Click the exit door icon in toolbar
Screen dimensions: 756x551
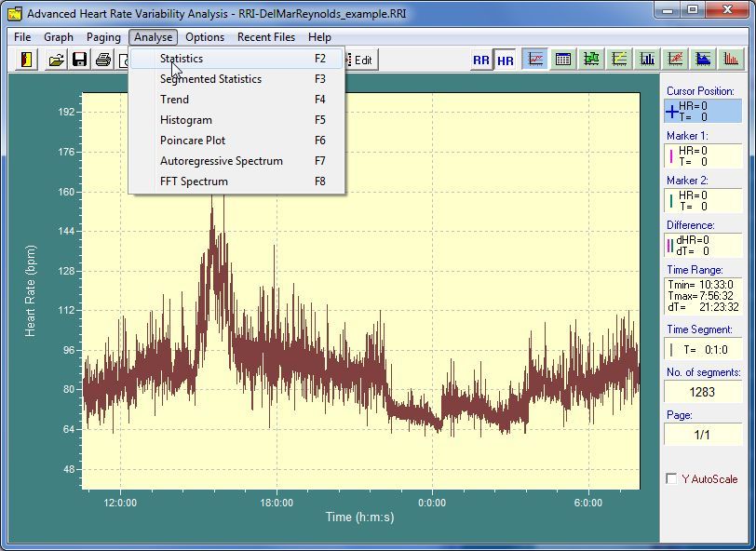point(28,60)
